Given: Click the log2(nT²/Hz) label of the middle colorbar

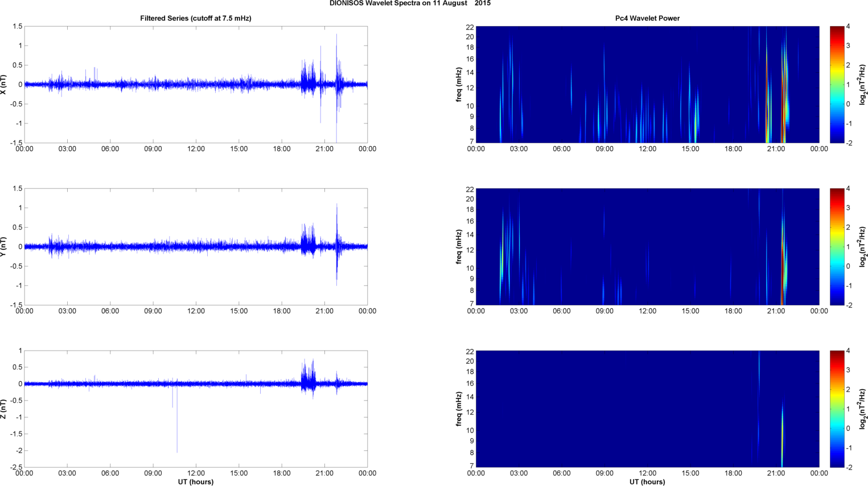Looking at the screenshot, I should [862, 246].
